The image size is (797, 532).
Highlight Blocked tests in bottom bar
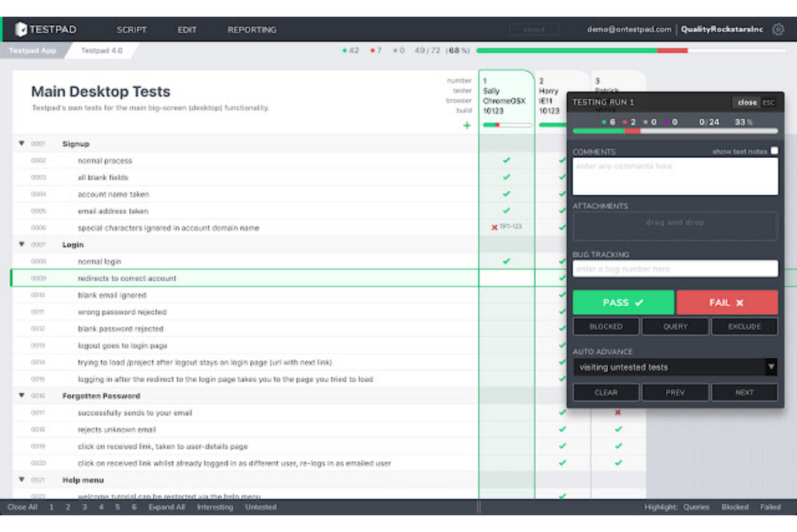point(735,507)
